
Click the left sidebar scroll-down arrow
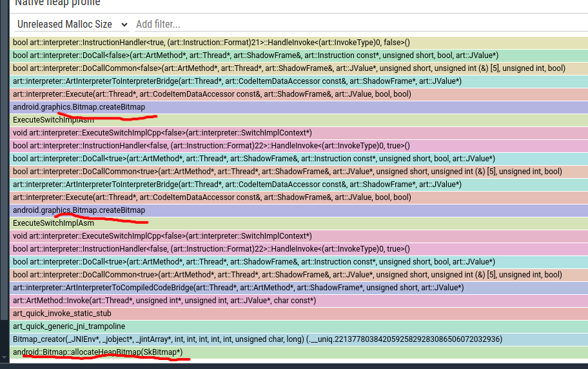(x=4, y=358)
